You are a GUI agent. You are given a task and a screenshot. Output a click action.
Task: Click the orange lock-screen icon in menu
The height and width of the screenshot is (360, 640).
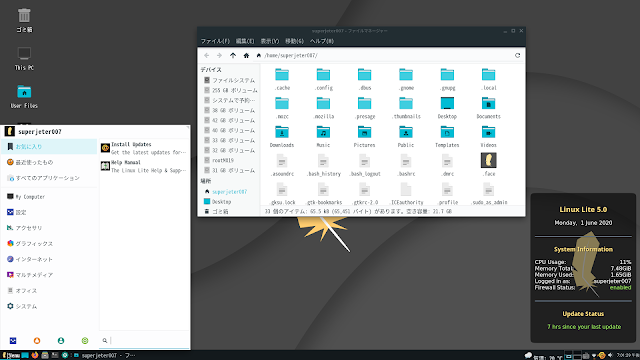tap(37, 340)
